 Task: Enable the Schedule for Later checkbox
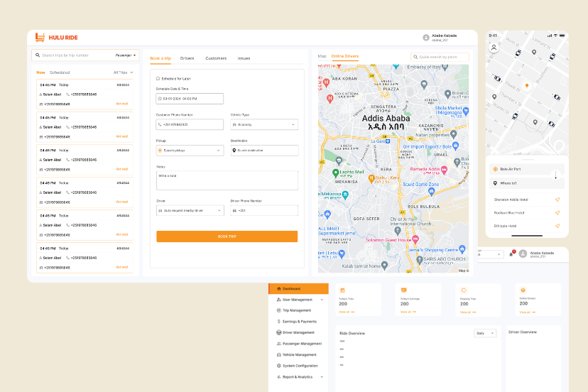[x=158, y=79]
